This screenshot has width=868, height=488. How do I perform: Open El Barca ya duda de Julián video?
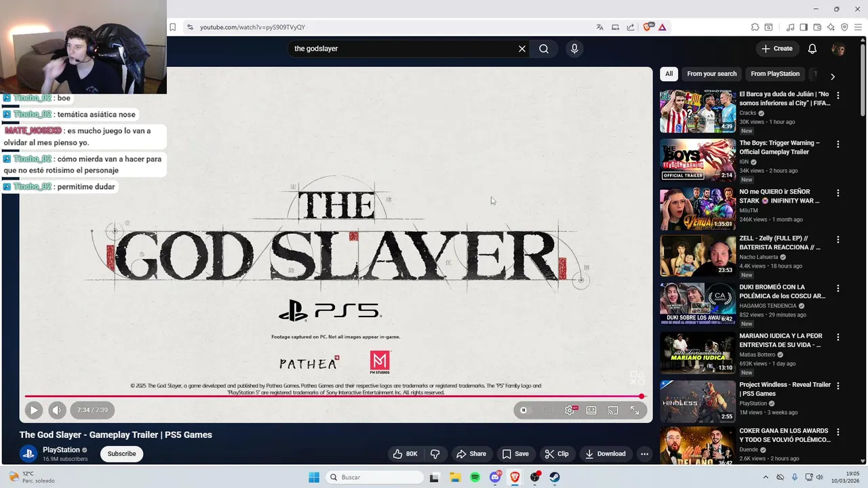click(x=698, y=112)
